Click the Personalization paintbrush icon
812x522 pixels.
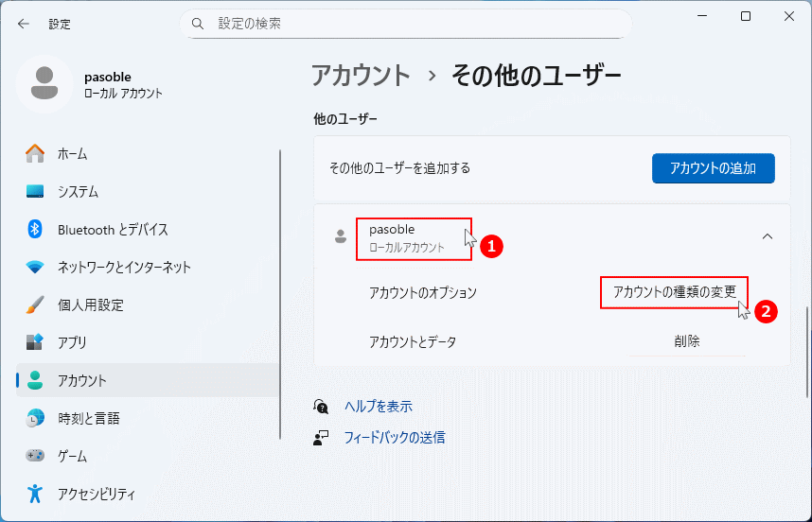(35, 304)
